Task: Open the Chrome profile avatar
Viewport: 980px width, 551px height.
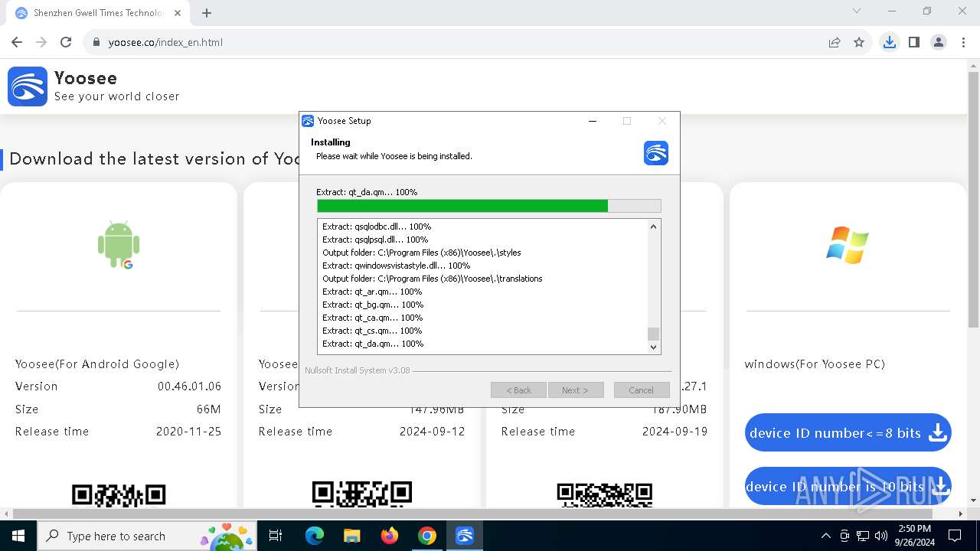Action: pos(939,42)
